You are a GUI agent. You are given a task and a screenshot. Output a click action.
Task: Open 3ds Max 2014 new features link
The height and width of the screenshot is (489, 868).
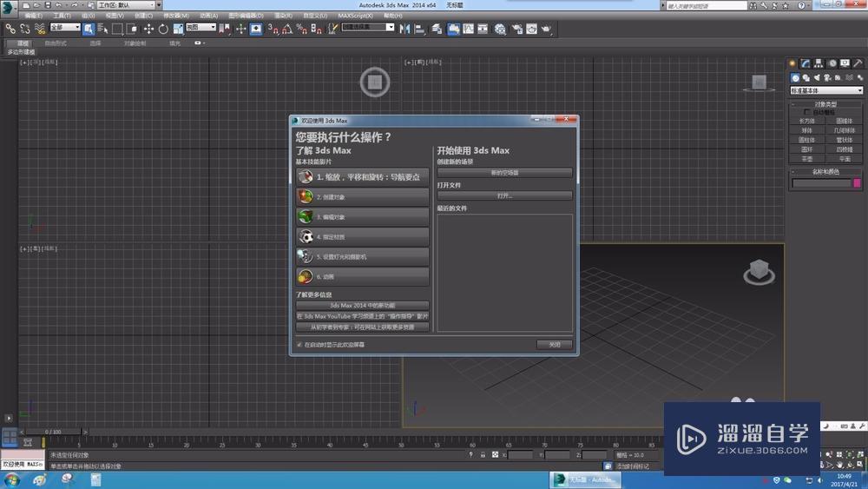tap(363, 305)
